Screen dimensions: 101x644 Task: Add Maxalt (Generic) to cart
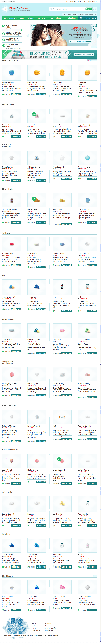[16, 180]
